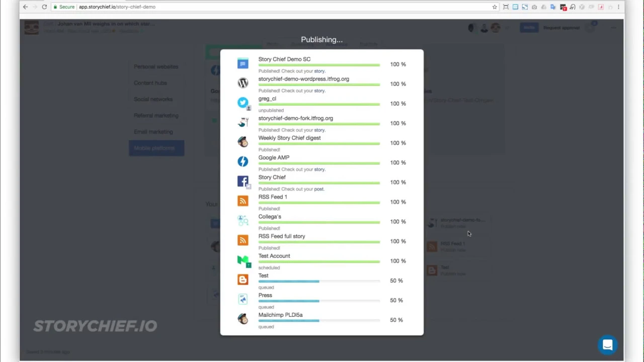This screenshot has width=644, height=362.
Task: Click the Medium icon for Test Account
Action: (x=243, y=260)
